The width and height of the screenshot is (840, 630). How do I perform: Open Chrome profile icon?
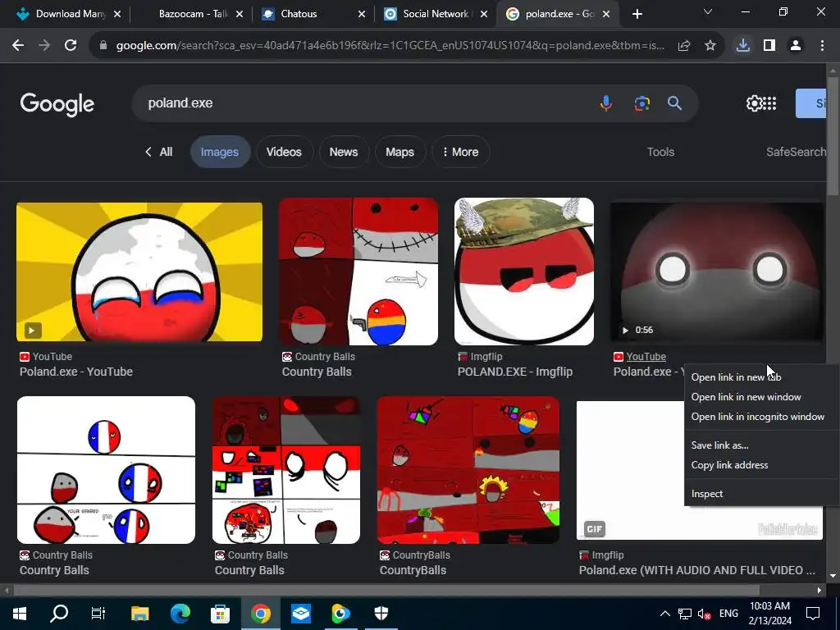(796, 46)
